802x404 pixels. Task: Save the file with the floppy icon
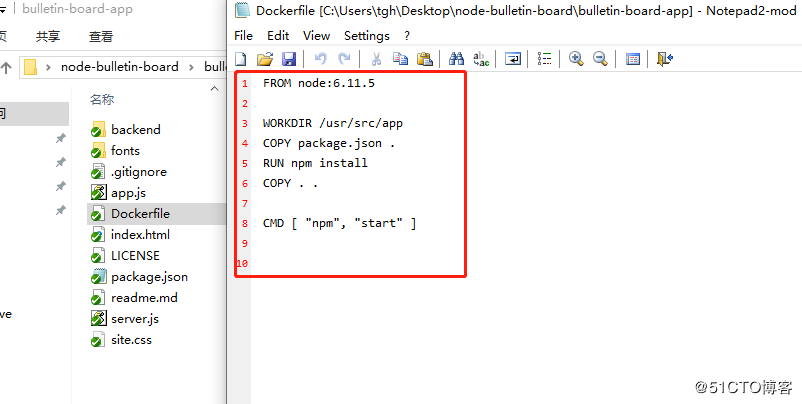coord(288,59)
